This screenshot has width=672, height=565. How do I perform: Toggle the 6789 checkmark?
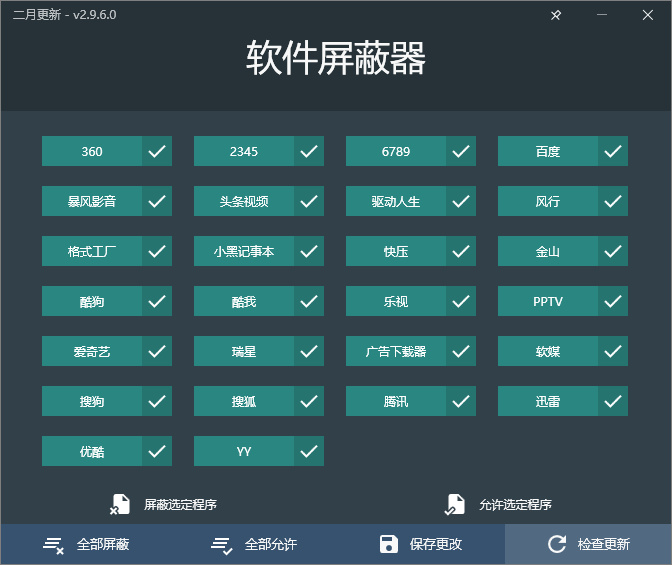[461, 151]
